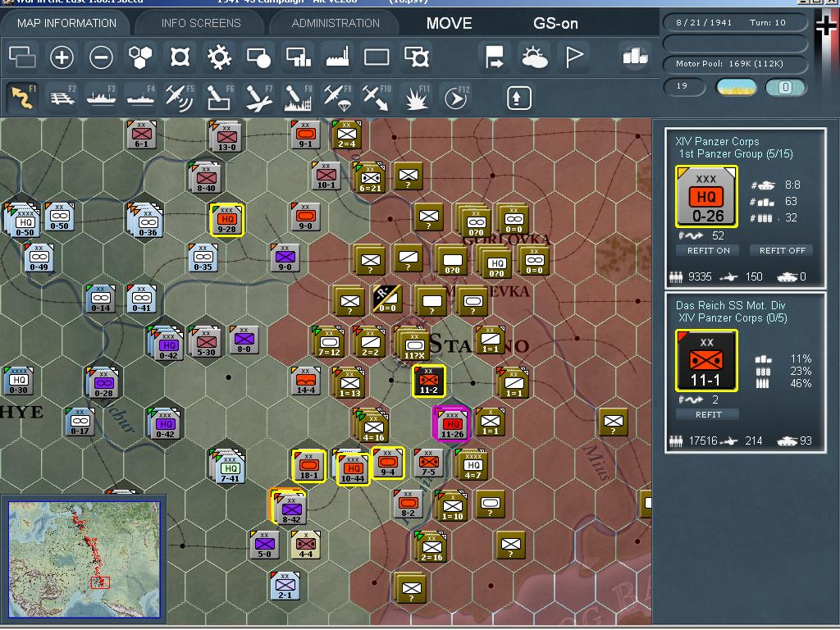Screen dimensions: 840x630
Task: Open 1st Panzer Group (5/15) link
Action: pos(736,153)
